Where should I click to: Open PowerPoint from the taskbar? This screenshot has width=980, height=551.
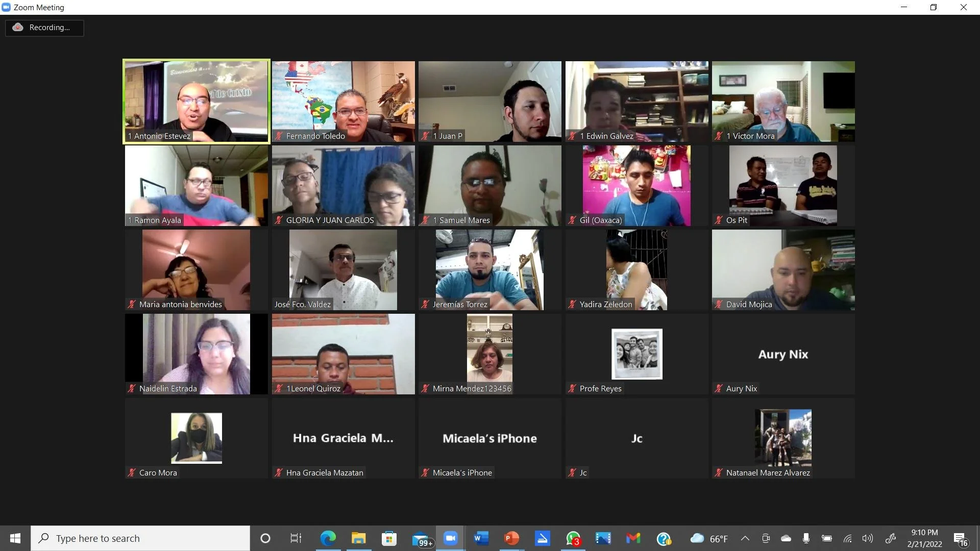511,538
